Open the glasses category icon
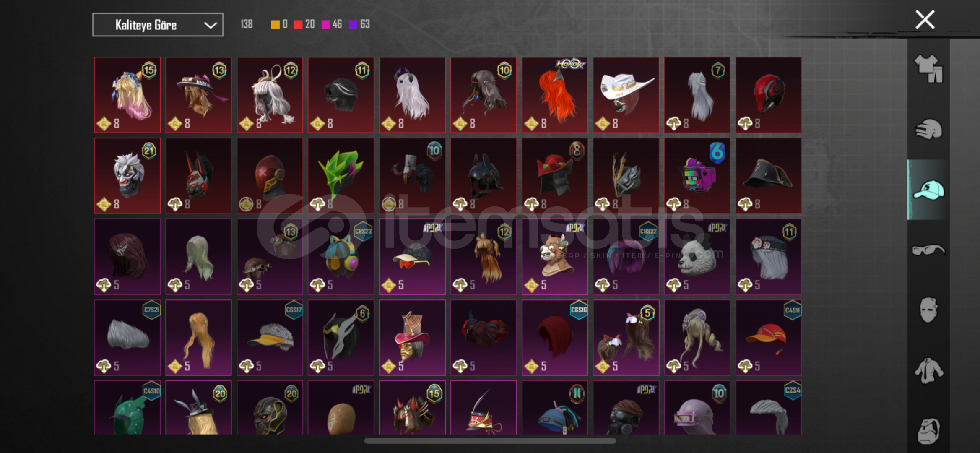Viewport: 980px width, 453px height. [928, 250]
